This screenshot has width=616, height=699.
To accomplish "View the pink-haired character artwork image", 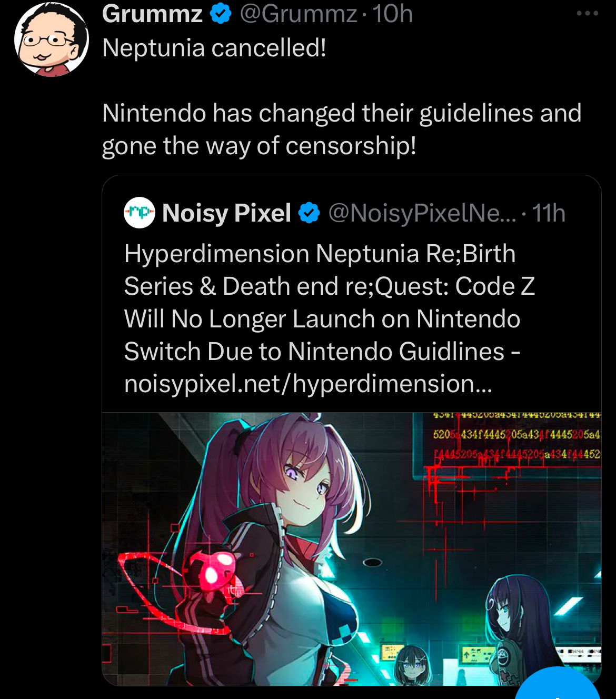I will (x=352, y=549).
